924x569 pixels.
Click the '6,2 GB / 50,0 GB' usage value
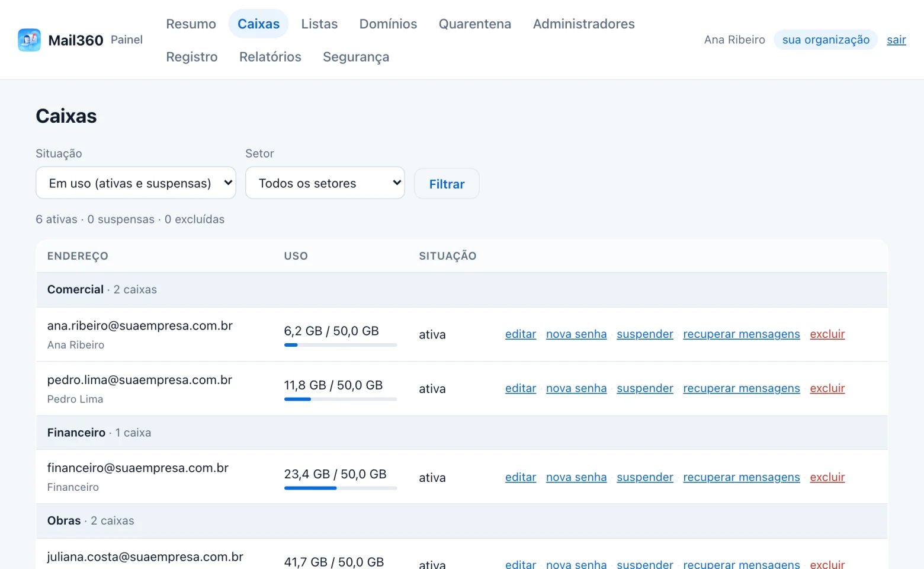pyautogui.click(x=331, y=331)
